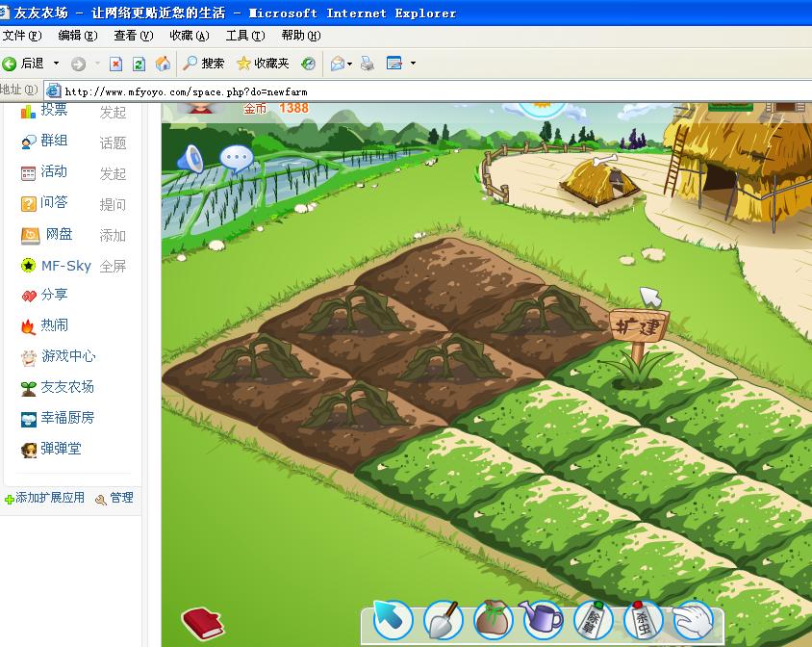Go to the home page icon
Viewport: 812px width, 647px height.
click(163, 64)
